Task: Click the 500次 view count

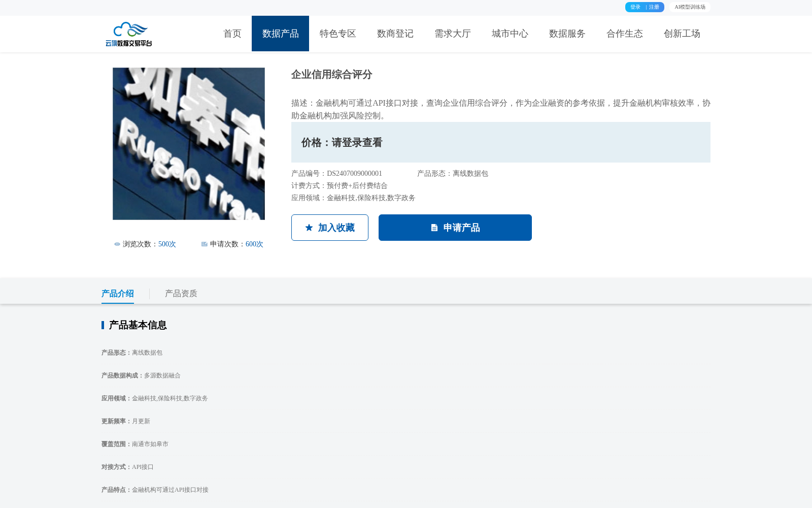Action: click(x=167, y=244)
